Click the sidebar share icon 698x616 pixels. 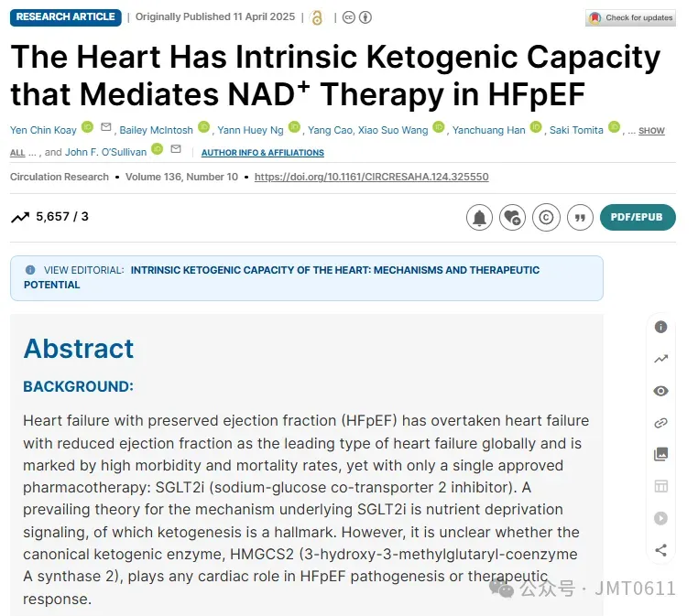660,550
